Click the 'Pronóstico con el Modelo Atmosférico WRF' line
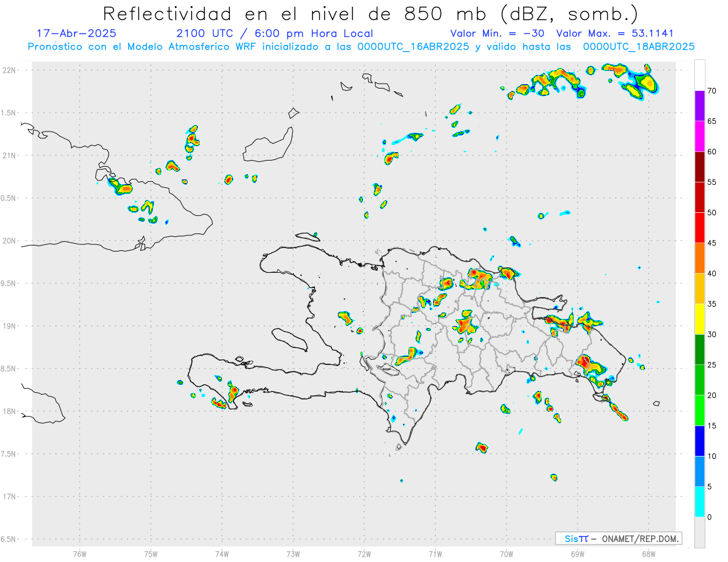The image size is (728, 562). (x=361, y=47)
